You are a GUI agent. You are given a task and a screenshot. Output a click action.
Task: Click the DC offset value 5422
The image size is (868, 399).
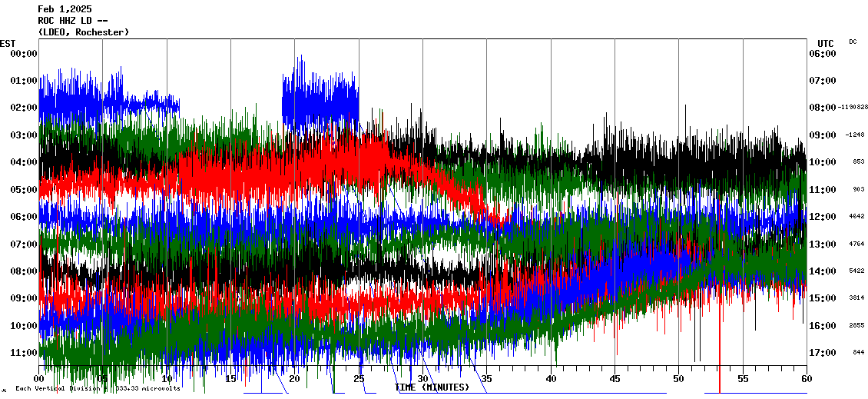(858, 271)
